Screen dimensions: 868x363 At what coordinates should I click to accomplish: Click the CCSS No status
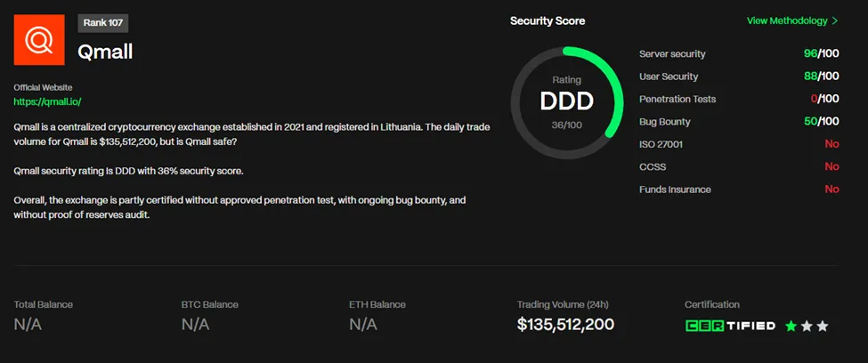[831, 166]
